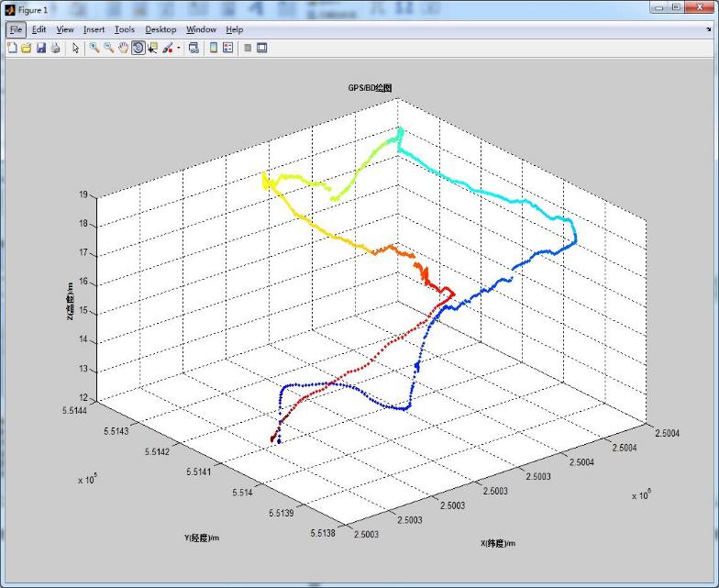Insert a legend using the toolbar icon
This screenshot has height=588, width=719.
tap(227, 48)
